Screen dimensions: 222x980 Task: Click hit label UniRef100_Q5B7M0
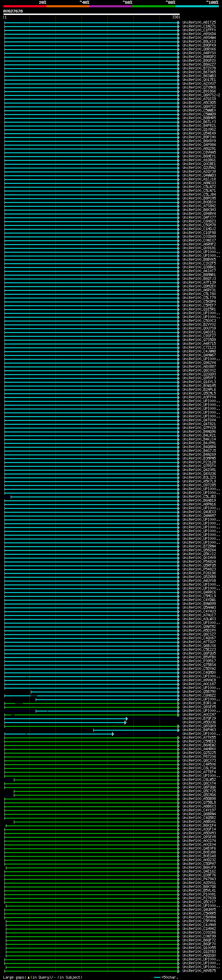199,691
